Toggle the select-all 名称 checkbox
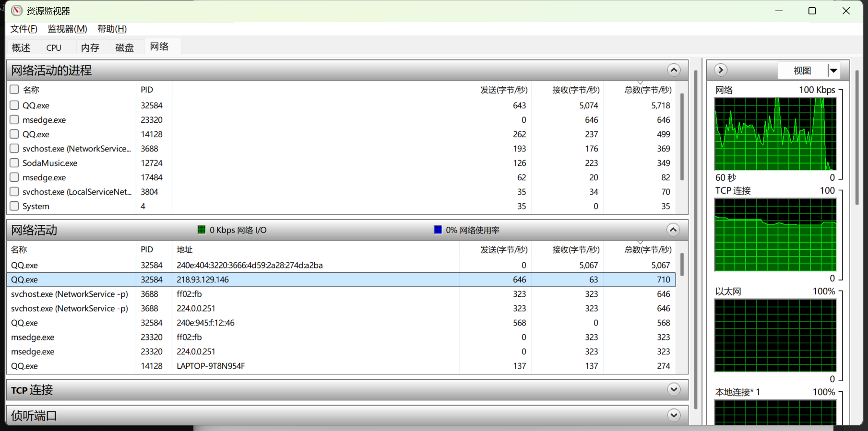 pos(14,90)
